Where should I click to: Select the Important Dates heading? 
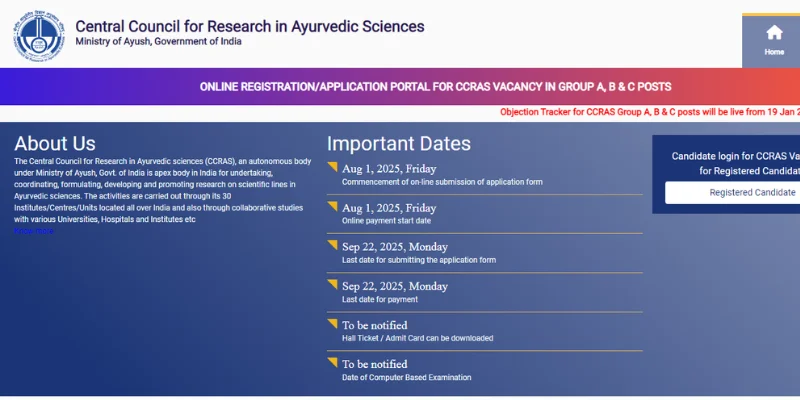tap(398, 143)
